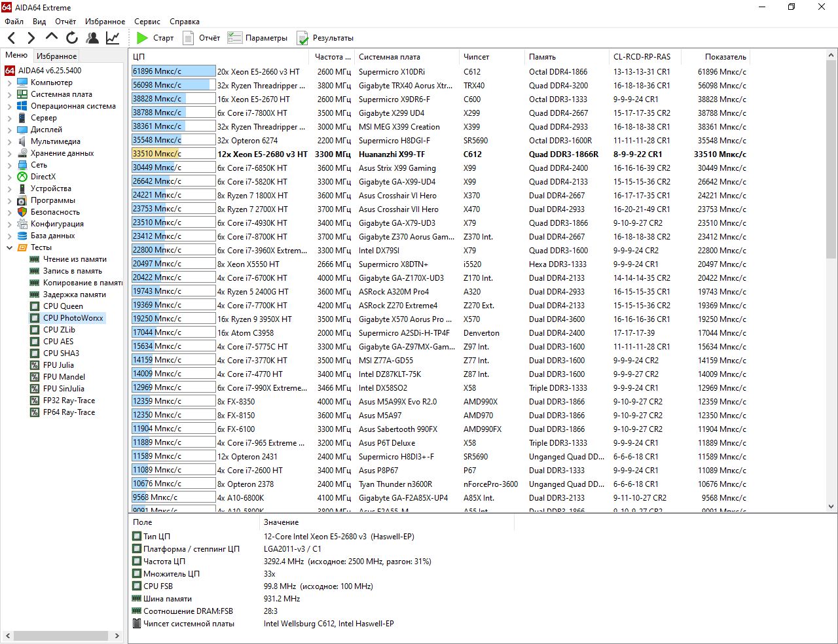Start the benchmark with the Старт button
The width and height of the screenshot is (838, 644).
tap(155, 38)
